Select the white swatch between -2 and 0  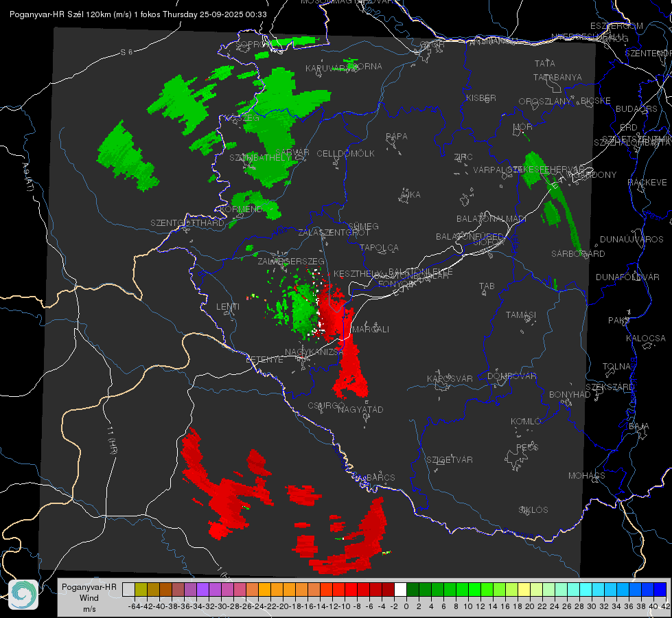point(400,590)
